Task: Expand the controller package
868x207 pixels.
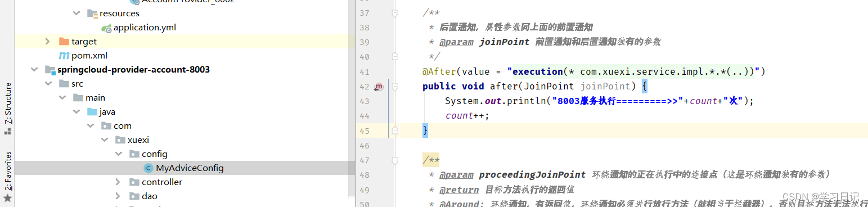Action: (118, 182)
